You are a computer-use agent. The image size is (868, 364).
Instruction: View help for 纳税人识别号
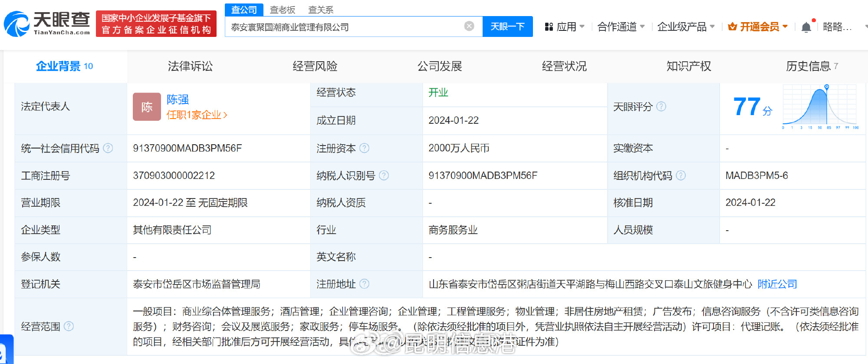tap(384, 175)
